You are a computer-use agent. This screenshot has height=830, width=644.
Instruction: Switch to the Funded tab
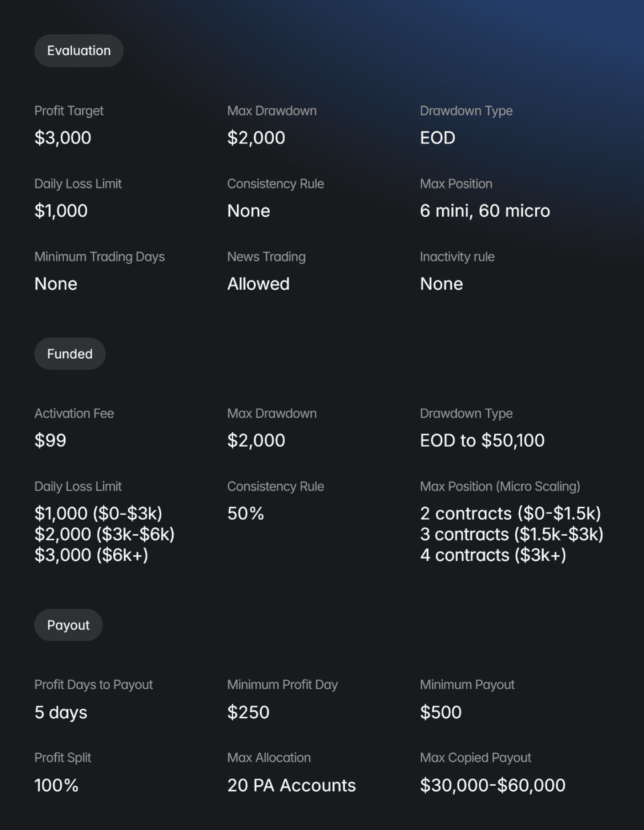point(69,353)
